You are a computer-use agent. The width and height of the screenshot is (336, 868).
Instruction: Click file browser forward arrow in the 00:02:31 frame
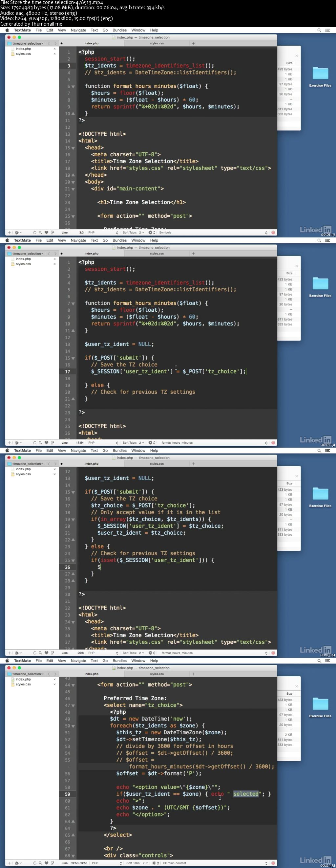(55, 254)
